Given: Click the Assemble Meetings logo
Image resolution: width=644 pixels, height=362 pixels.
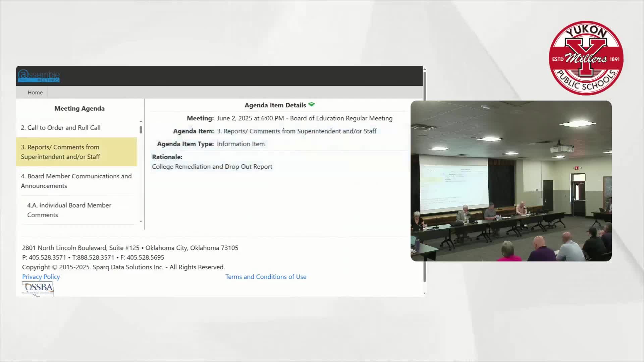Looking at the screenshot, I should 39,76.
